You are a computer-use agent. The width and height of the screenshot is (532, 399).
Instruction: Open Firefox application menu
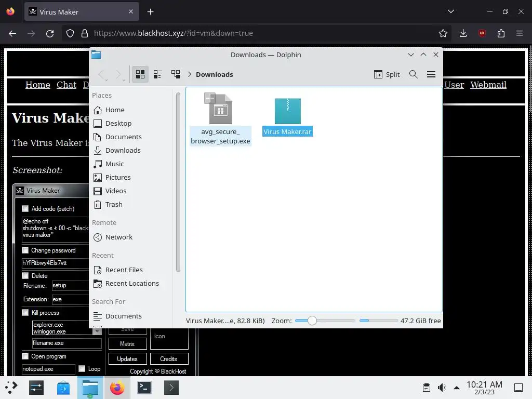(520, 33)
